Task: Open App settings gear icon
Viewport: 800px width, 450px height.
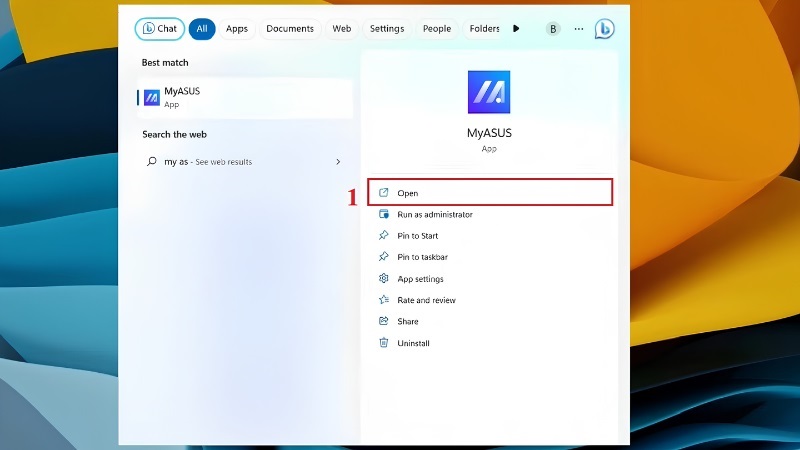Action: point(384,279)
